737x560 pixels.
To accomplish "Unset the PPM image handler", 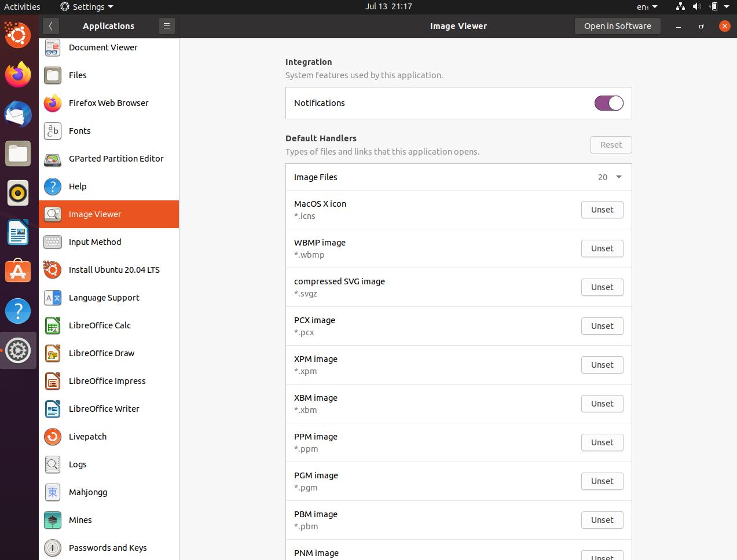I will (602, 442).
